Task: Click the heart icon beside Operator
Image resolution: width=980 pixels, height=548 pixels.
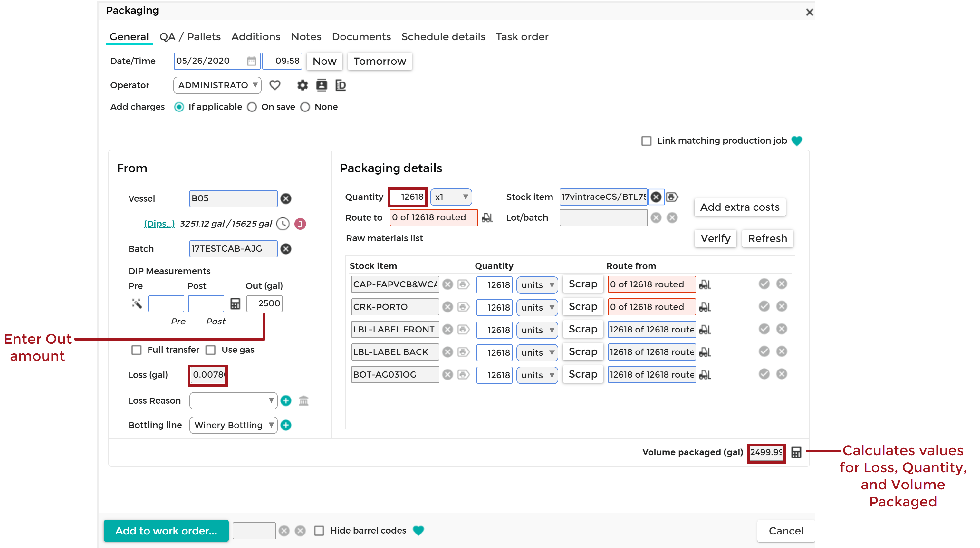Action: (275, 85)
